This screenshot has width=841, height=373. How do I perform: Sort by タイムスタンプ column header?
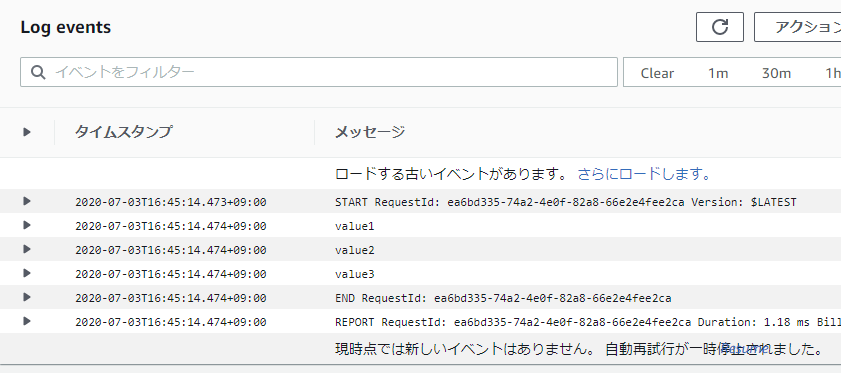123,131
